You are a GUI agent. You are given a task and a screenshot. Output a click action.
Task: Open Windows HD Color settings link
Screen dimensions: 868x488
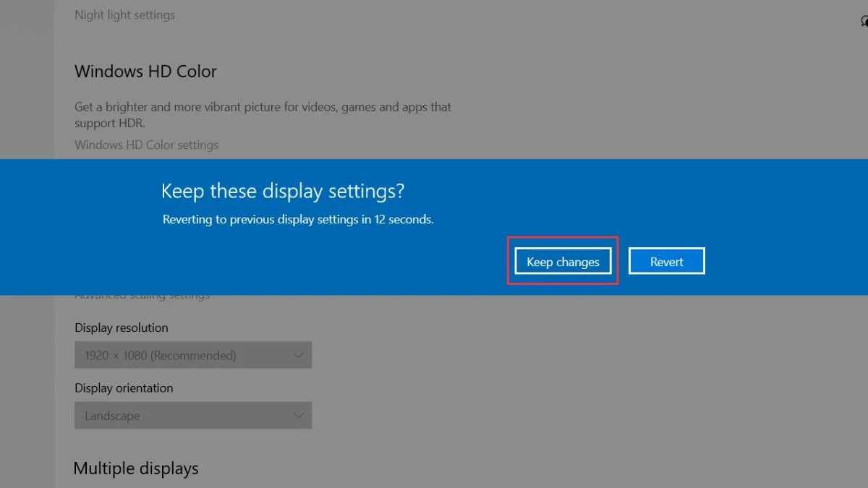tap(146, 145)
